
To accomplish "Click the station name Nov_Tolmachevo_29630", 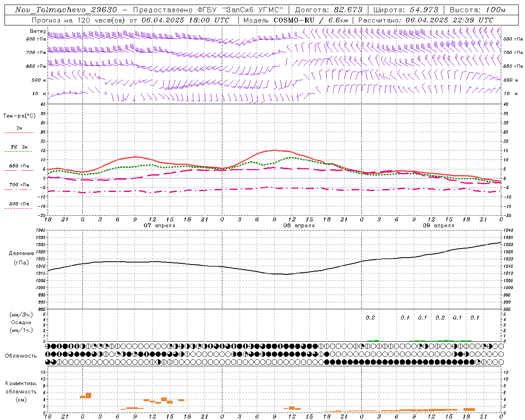I will (66, 10).
